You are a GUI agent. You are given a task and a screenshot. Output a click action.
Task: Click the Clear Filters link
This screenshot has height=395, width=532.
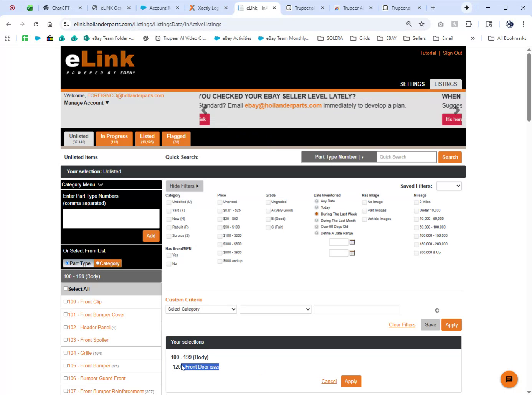pos(402,324)
